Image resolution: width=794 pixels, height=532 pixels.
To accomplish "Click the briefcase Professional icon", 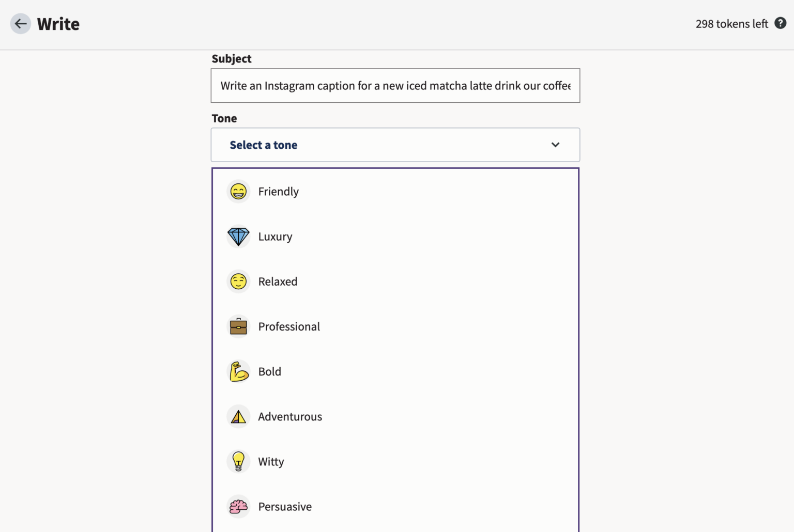I will click(x=238, y=326).
